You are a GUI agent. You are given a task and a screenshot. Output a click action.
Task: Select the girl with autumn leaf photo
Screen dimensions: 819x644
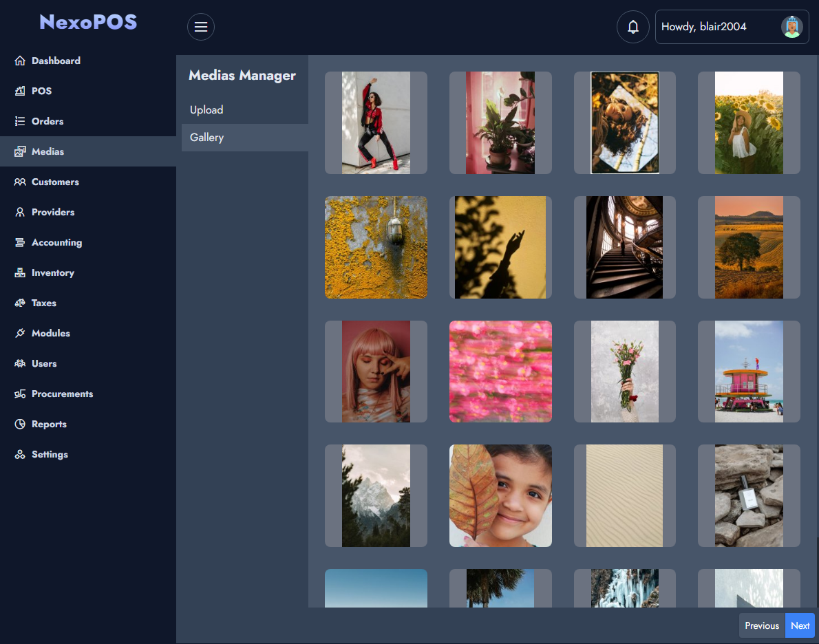click(x=500, y=495)
